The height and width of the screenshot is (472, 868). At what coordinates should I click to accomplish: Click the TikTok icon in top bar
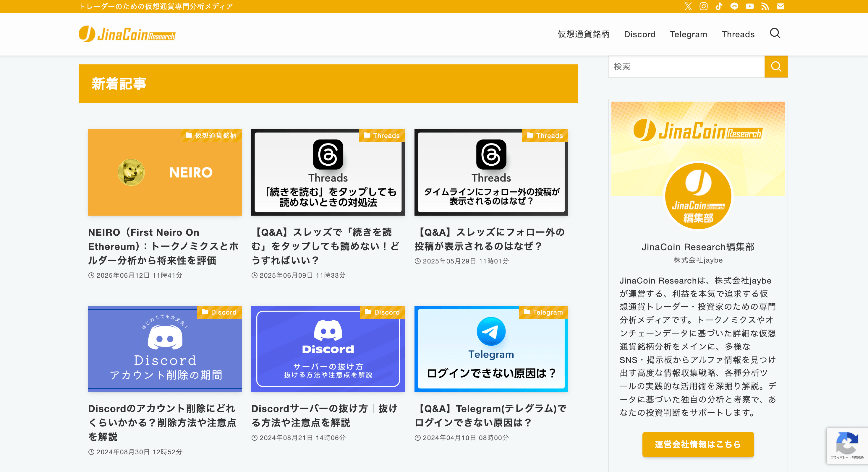coord(719,6)
